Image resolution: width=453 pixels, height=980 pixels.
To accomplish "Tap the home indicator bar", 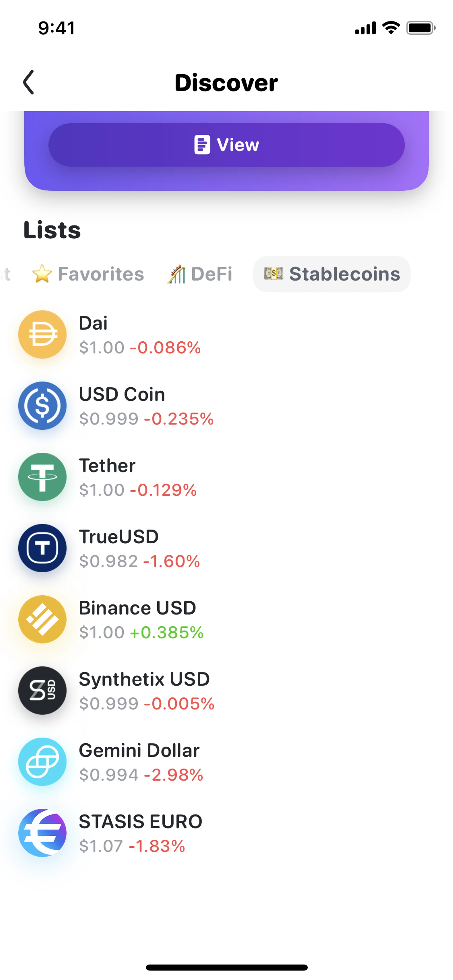I will coord(226,967).
